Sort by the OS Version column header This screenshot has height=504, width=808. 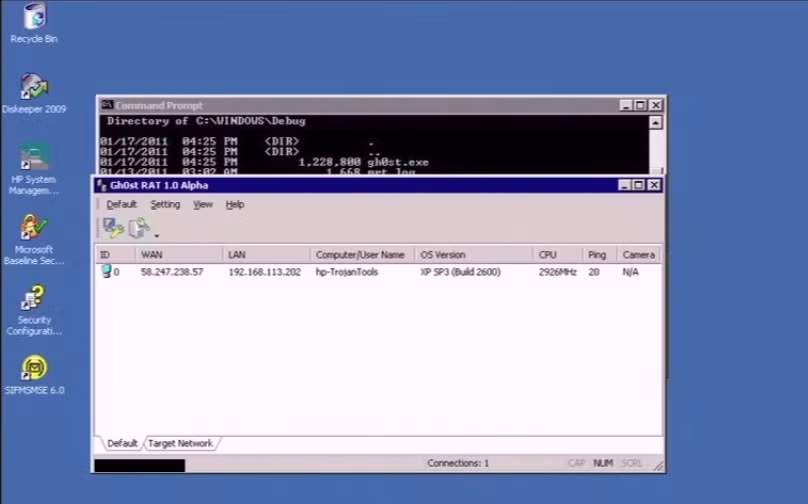(x=474, y=255)
